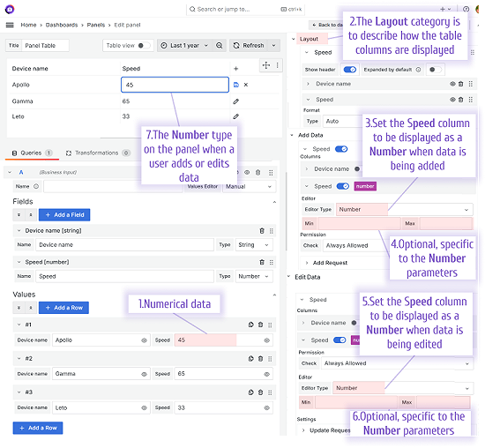Click the Refresh button

(x=249, y=46)
